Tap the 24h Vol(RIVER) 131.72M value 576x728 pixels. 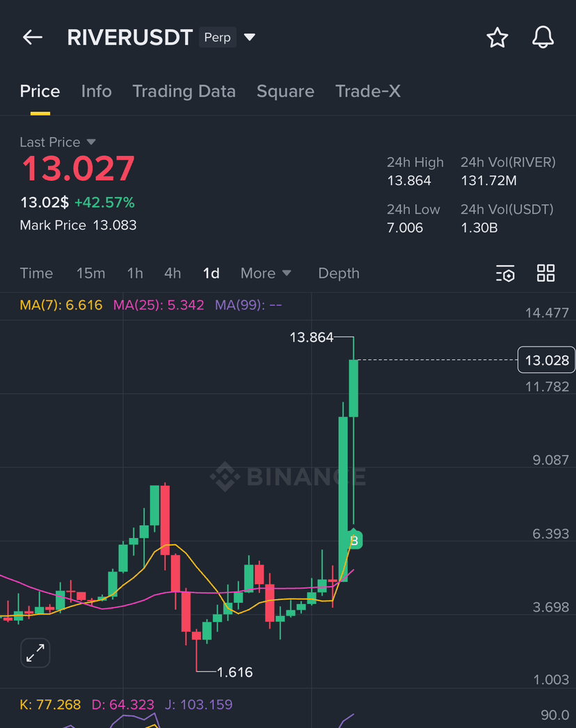pos(489,180)
